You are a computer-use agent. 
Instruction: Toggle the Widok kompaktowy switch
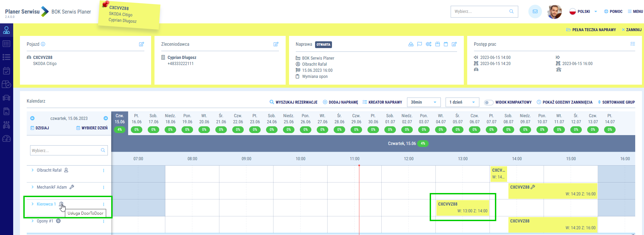point(488,102)
